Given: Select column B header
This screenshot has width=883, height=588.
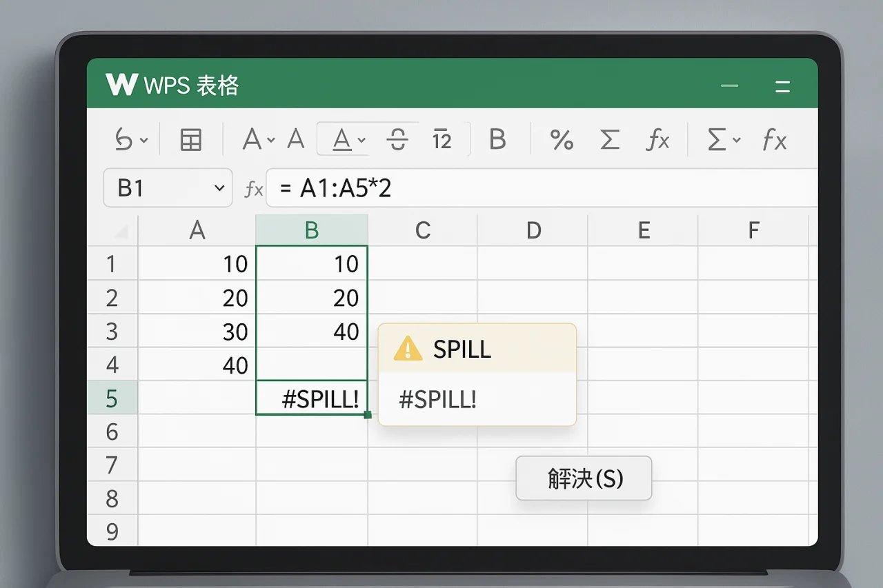Looking at the screenshot, I should (312, 230).
